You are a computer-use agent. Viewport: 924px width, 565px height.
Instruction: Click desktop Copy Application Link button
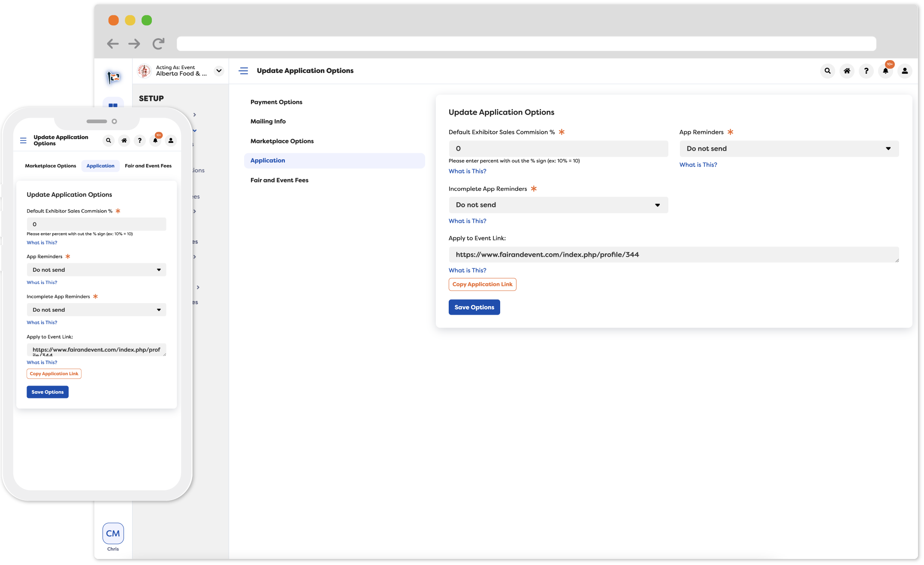click(x=482, y=284)
